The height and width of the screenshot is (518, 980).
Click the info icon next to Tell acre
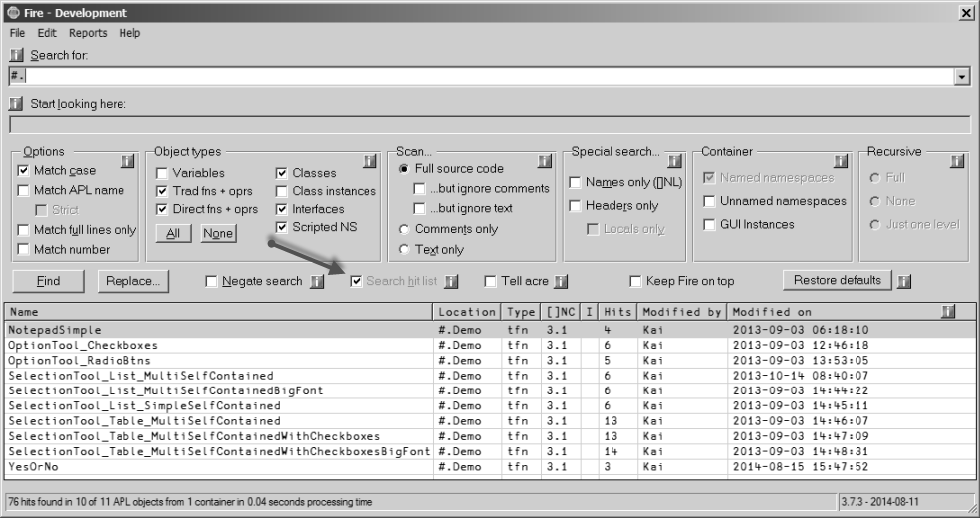point(561,282)
